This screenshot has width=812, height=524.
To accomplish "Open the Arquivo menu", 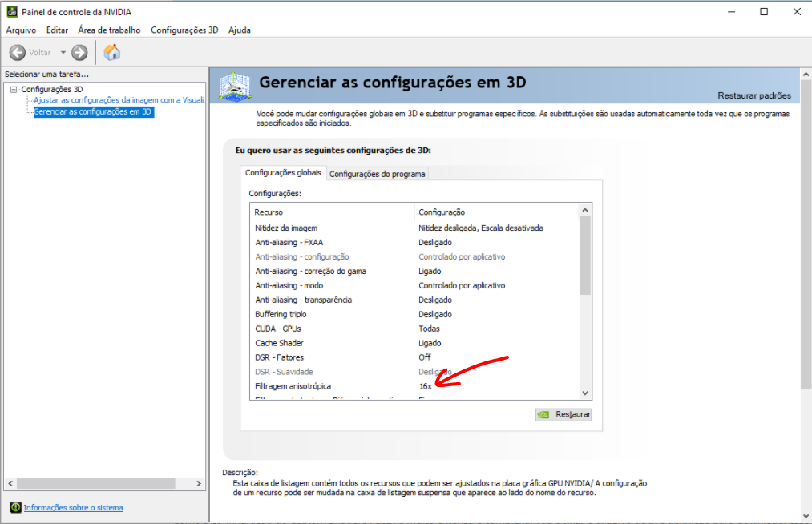I will [x=21, y=30].
